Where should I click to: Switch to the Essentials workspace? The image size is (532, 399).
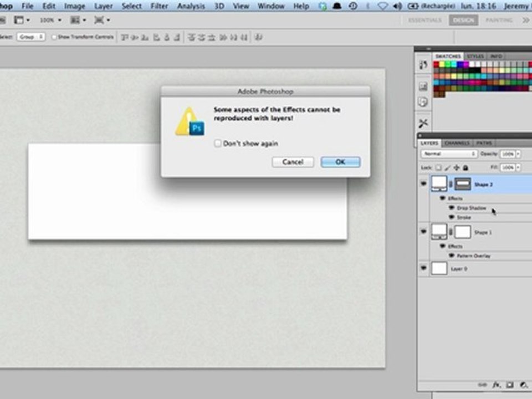[425, 21]
